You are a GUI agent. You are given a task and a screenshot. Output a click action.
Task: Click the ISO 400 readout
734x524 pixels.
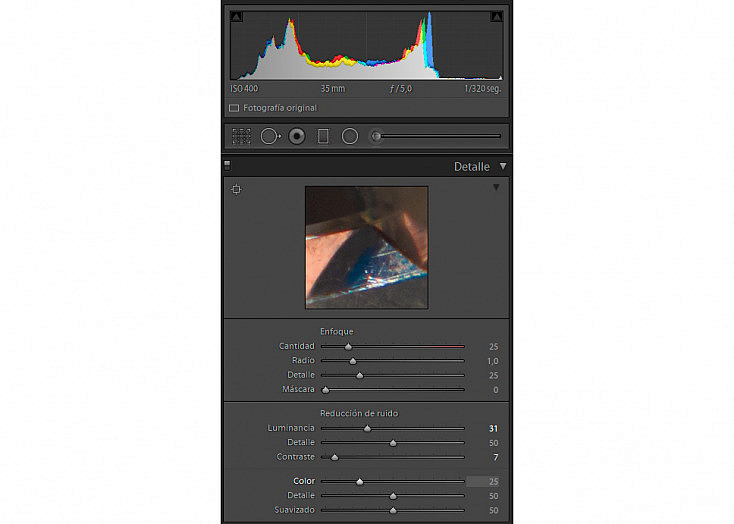244,89
